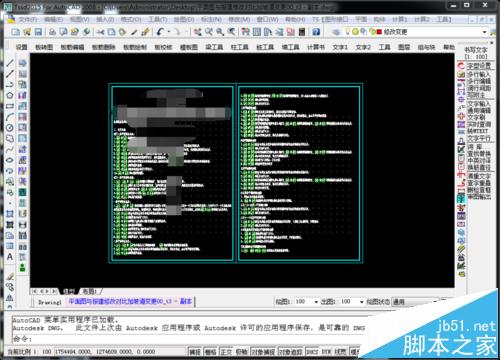Toggle DYN dynamic input in status bar
Screen dimensions: 500x360
[326, 352]
